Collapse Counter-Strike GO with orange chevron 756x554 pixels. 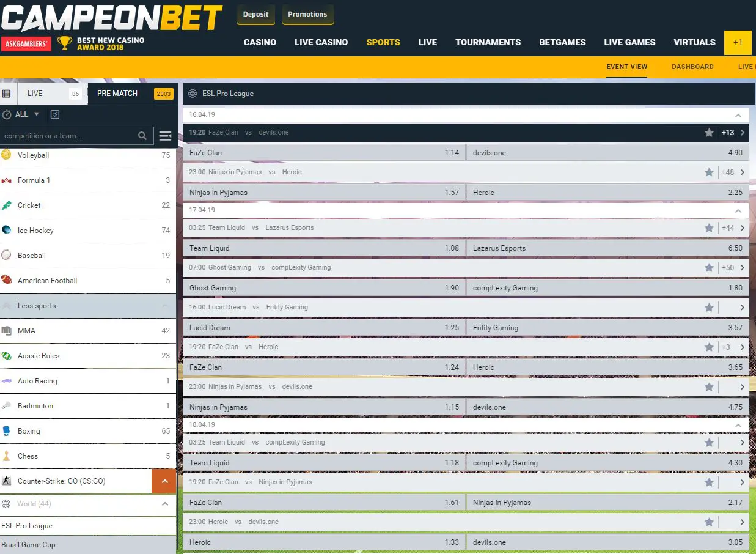pyautogui.click(x=164, y=481)
